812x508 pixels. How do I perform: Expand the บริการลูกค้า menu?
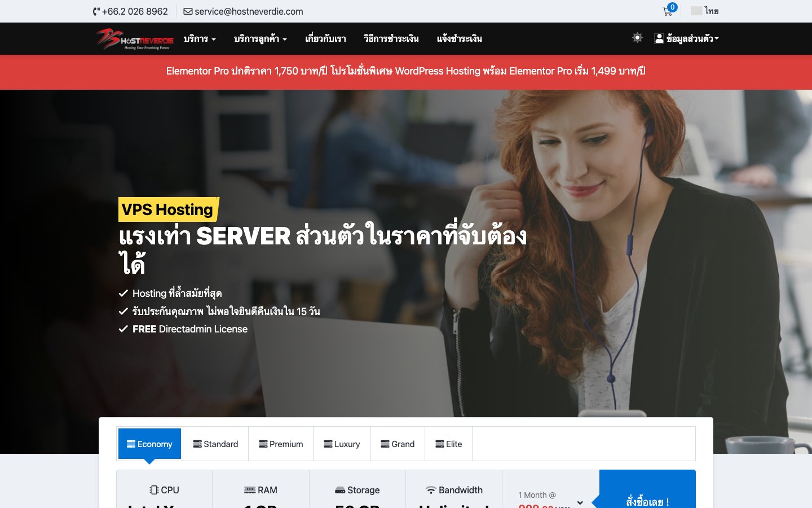[x=261, y=38]
